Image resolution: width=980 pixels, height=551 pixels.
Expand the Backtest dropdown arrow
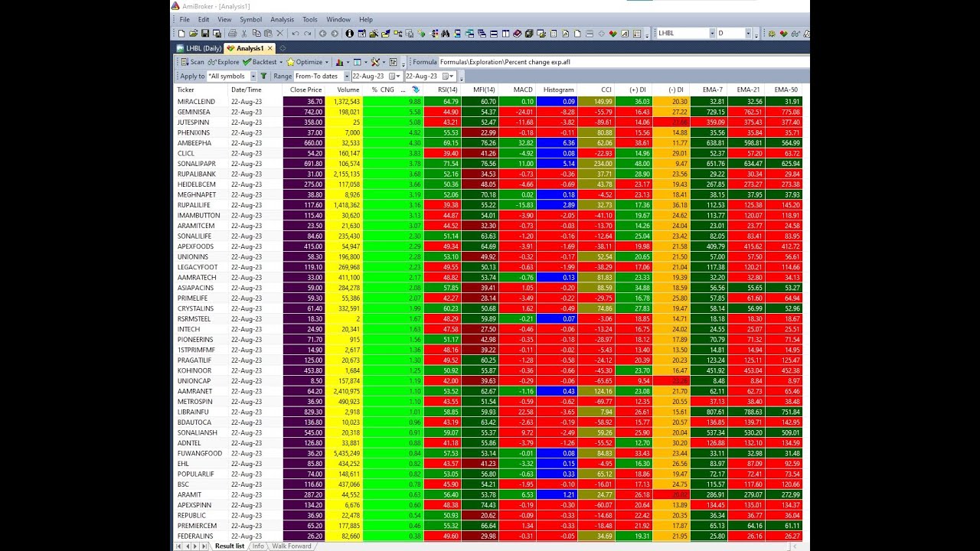(281, 62)
